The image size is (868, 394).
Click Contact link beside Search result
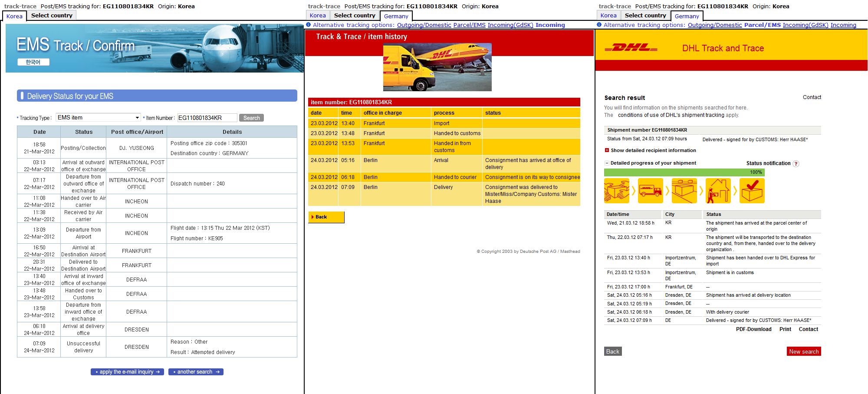[812, 97]
